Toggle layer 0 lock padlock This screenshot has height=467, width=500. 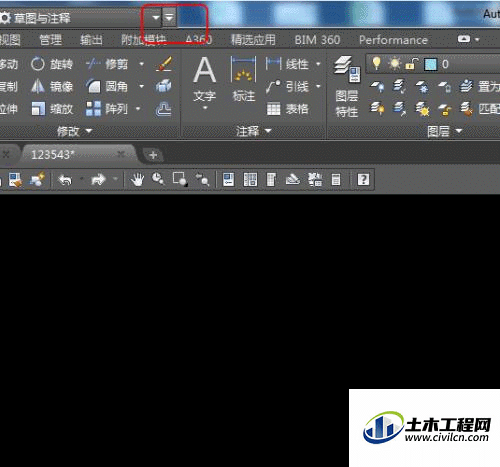point(412,64)
